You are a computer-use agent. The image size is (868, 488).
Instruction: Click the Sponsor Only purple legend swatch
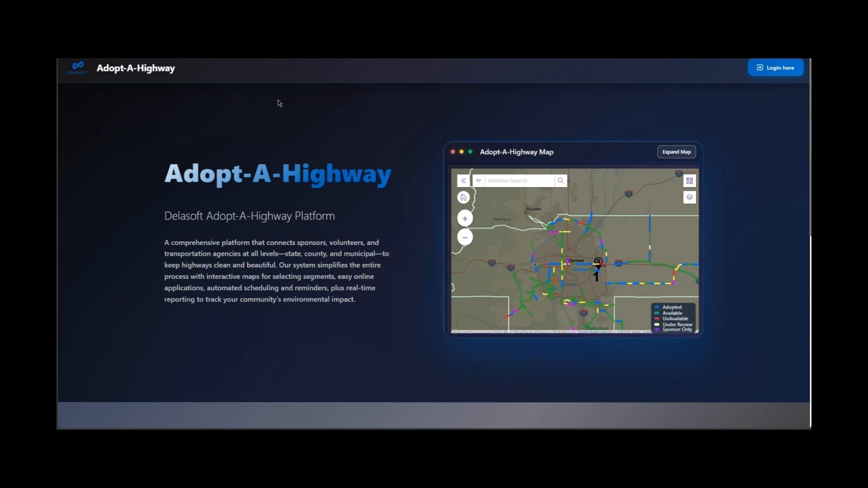[657, 329]
